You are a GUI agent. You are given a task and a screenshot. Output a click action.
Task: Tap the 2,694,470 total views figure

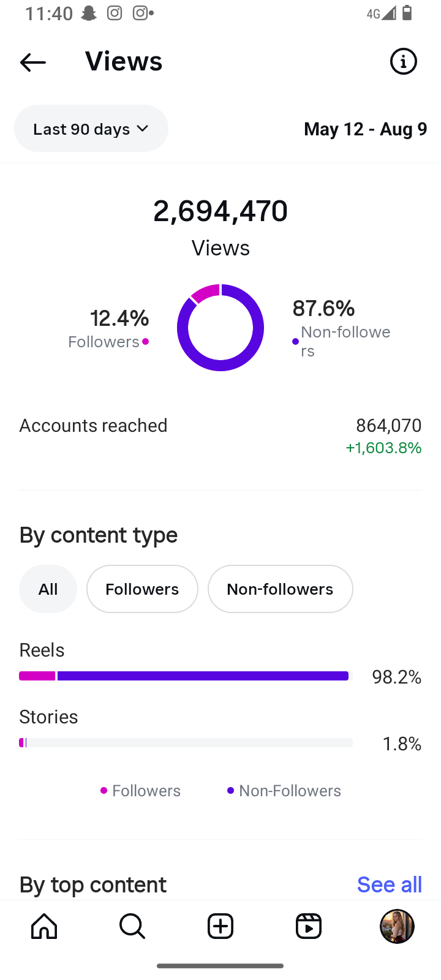pyautogui.click(x=221, y=211)
